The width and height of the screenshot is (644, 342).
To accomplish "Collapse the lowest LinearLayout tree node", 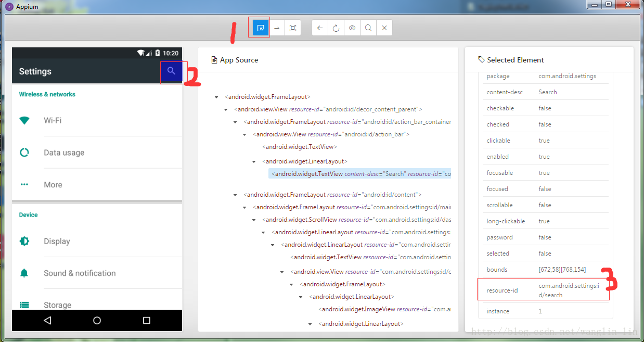I will point(310,324).
